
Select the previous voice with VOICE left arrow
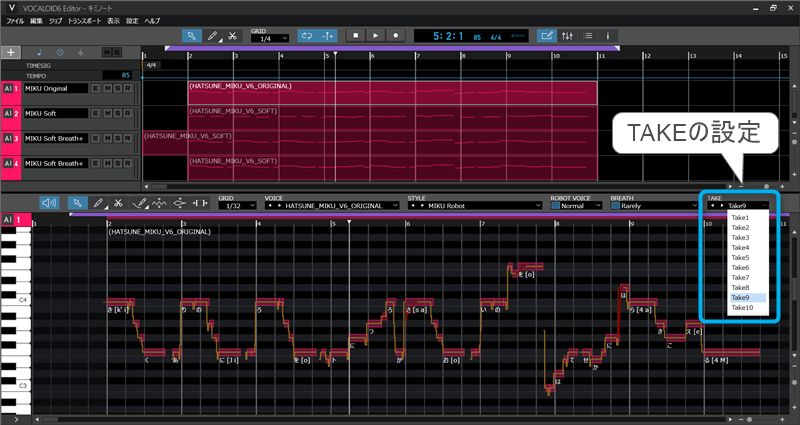point(270,206)
